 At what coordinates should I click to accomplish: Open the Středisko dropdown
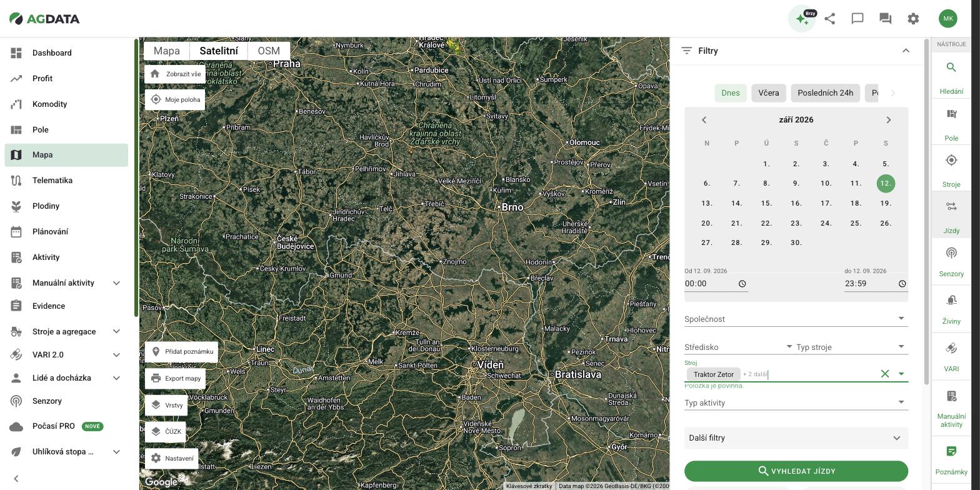point(739,347)
